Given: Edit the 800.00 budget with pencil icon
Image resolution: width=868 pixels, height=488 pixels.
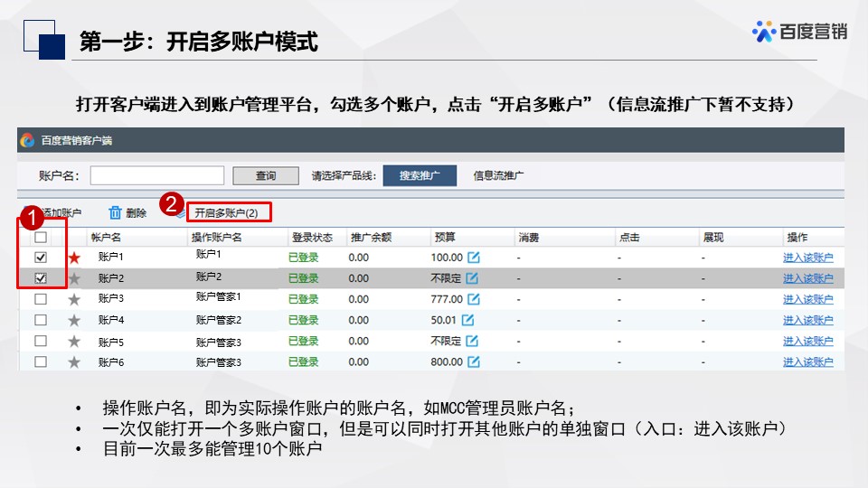Looking at the screenshot, I should 473,361.
